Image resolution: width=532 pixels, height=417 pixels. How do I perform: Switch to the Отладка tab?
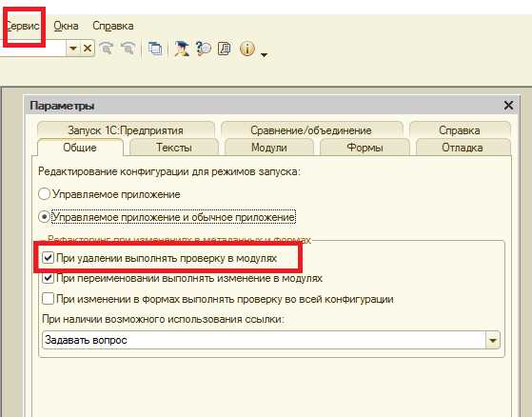(463, 148)
